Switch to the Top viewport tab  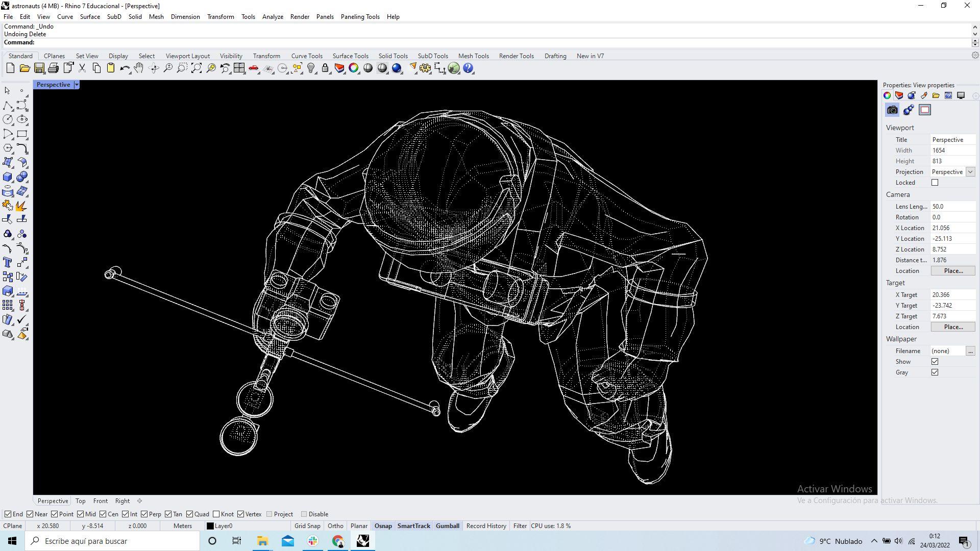pos(81,501)
